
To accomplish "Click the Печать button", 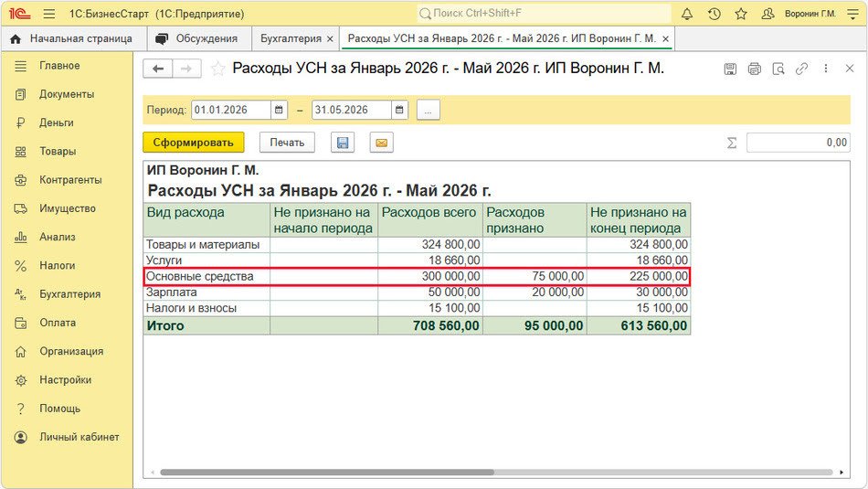I will coord(287,143).
